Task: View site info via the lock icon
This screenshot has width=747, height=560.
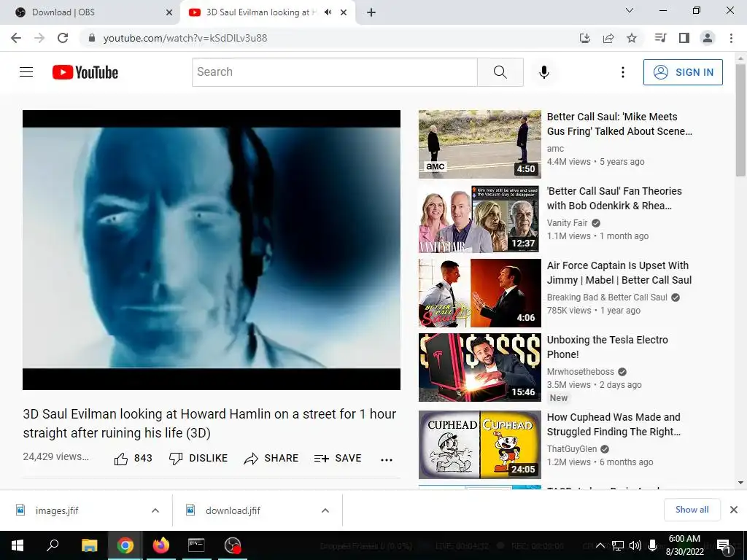Action: (93, 38)
